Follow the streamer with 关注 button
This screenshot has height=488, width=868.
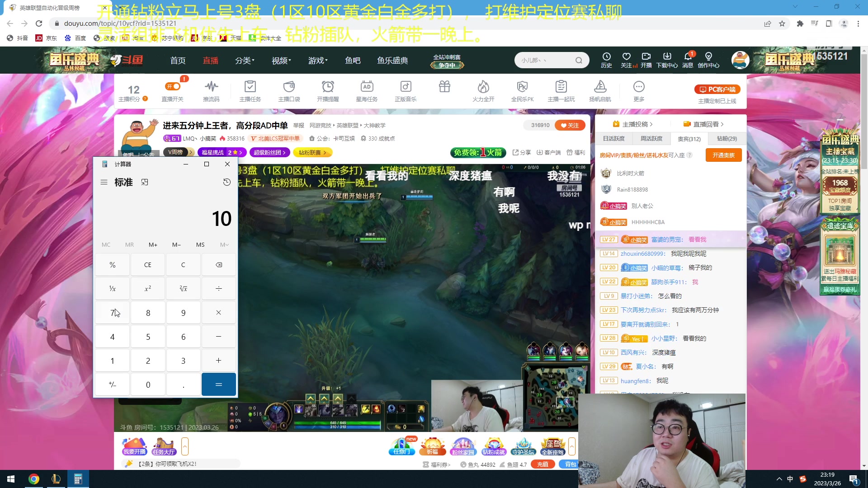click(570, 126)
